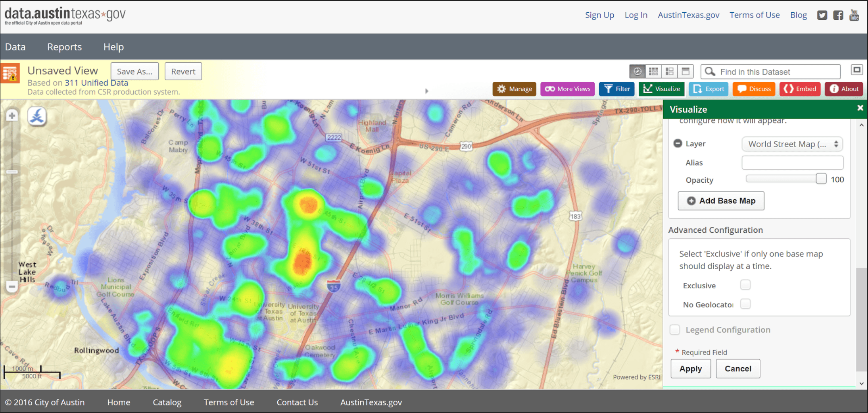Click the Opacity slider handle
This screenshot has width=868, height=413.
(821, 179)
